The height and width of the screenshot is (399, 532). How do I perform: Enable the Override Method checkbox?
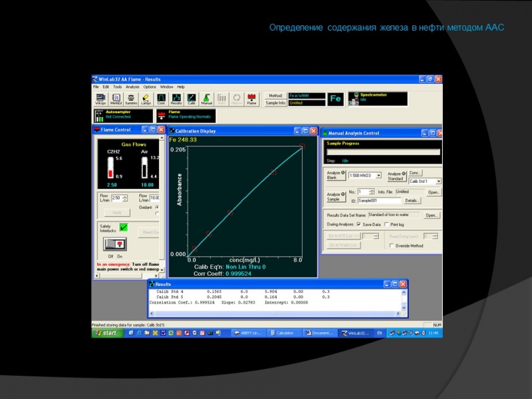point(392,245)
